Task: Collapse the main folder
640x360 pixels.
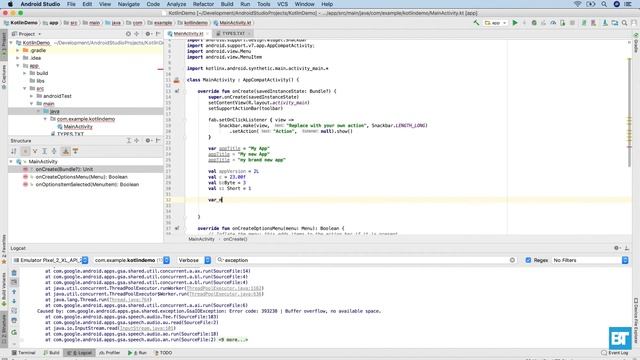Action: [32, 104]
